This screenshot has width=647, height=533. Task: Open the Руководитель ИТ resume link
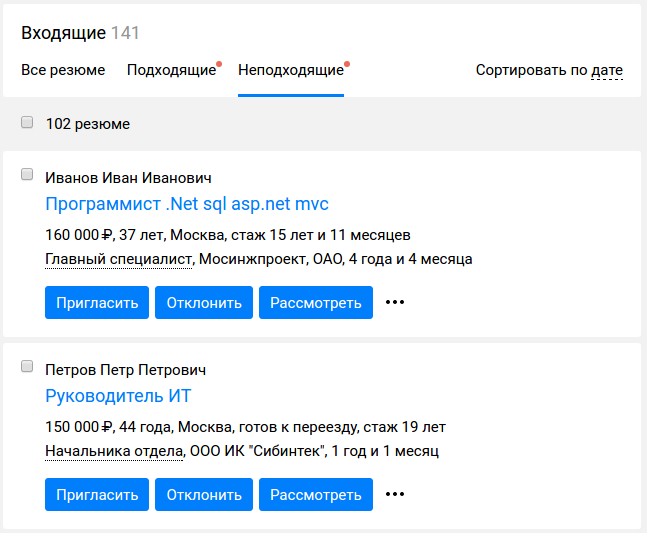[118, 396]
